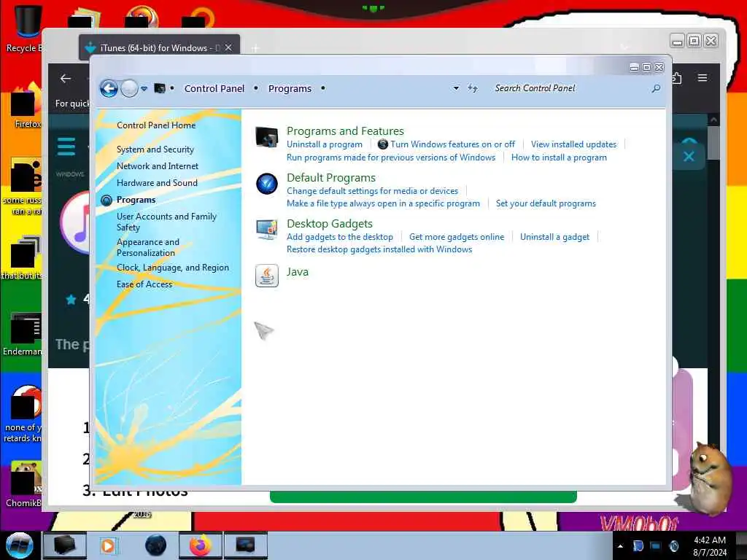
Task: Click the Search Control Panel field
Action: [x=570, y=88]
